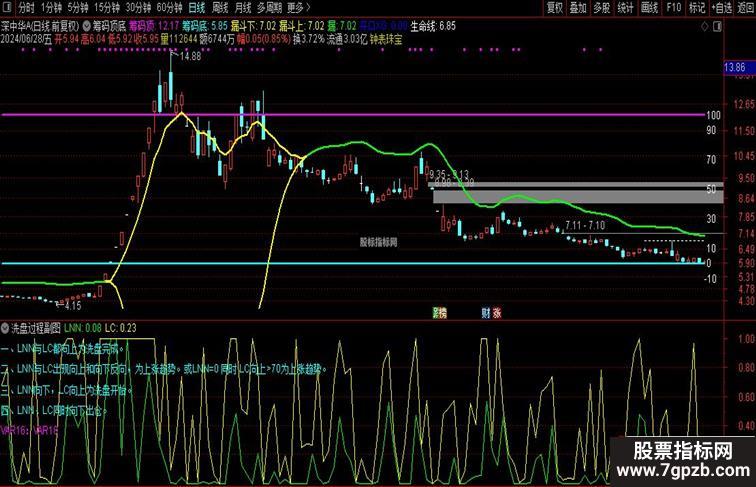The width and height of the screenshot is (756, 487).
Task: Open the 洗盘过程副图 indicator settings icon
Action: (x=5, y=328)
